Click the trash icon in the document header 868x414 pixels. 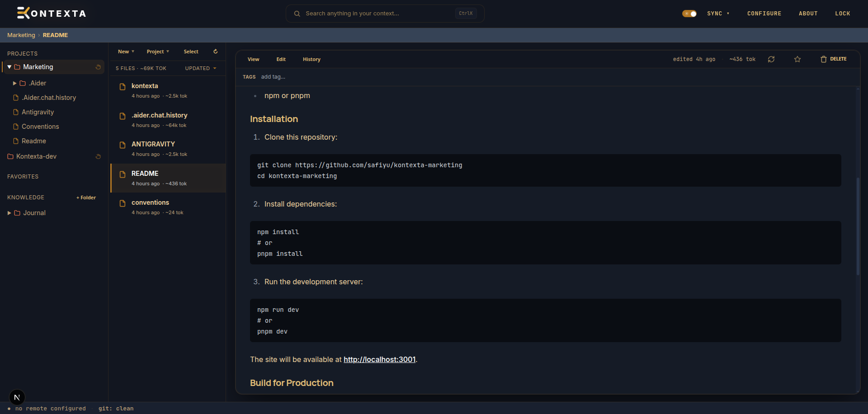tap(824, 59)
